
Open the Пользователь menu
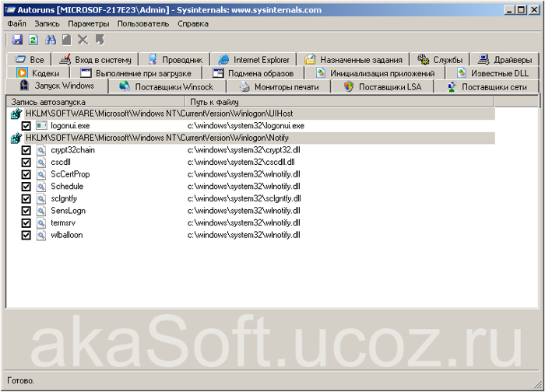tap(142, 23)
